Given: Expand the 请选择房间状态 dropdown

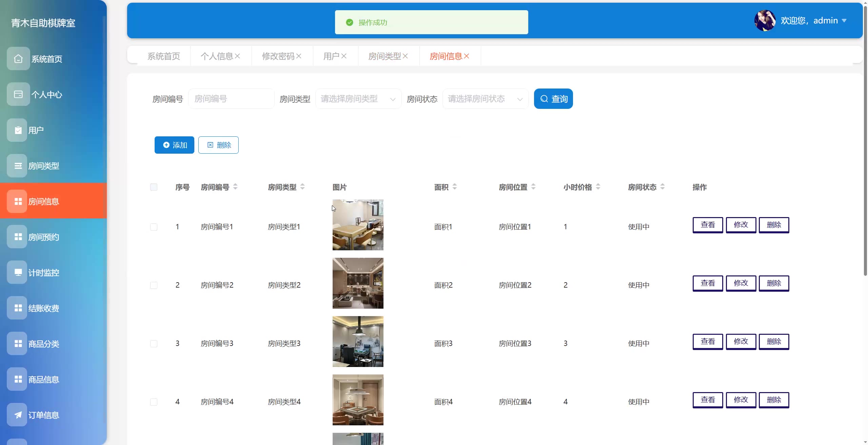Looking at the screenshot, I should (485, 99).
